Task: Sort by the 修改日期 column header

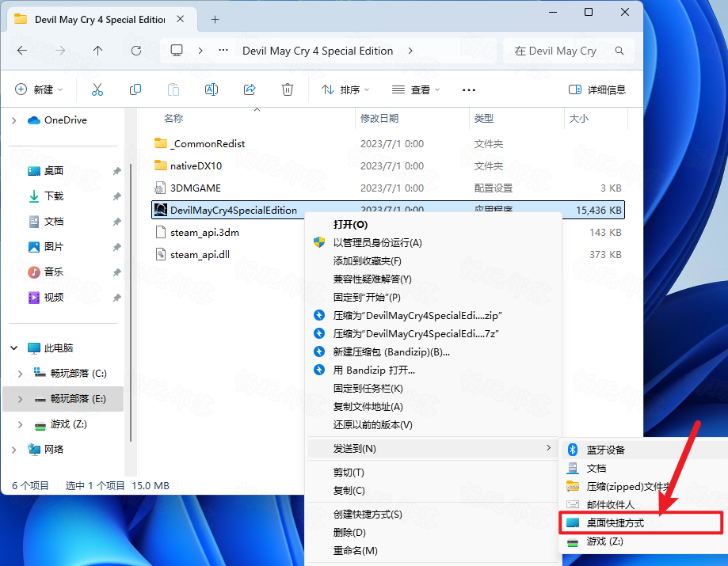Action: coord(379,119)
